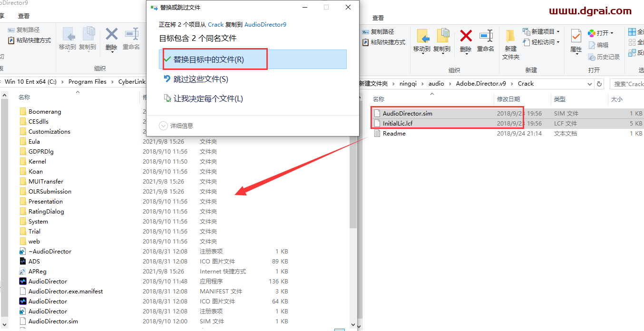The width and height of the screenshot is (644, 331).
Task: Open address bar history dropdown in Crack window
Action: (x=589, y=84)
